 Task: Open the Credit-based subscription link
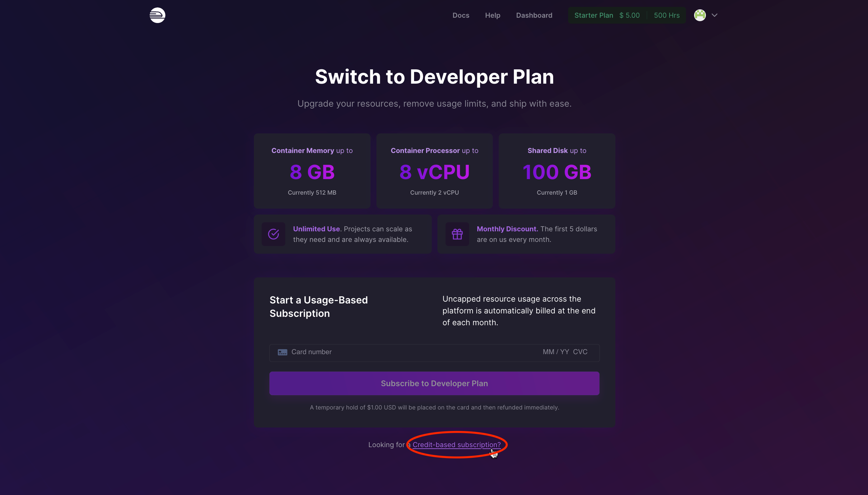tap(456, 444)
